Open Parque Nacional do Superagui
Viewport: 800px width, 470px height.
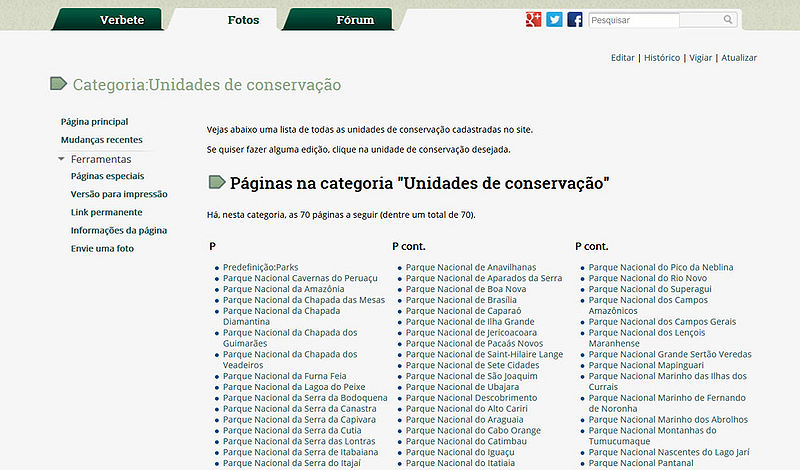tap(650, 289)
